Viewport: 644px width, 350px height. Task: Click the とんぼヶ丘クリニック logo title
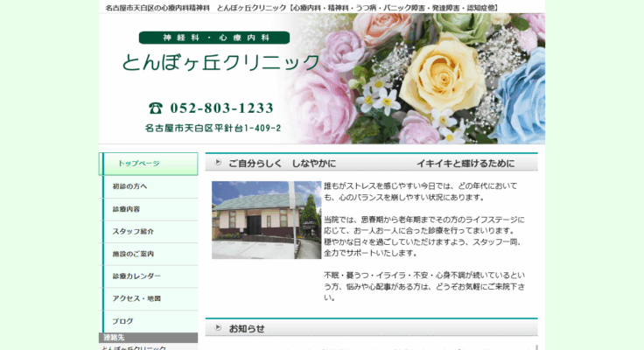click(221, 63)
